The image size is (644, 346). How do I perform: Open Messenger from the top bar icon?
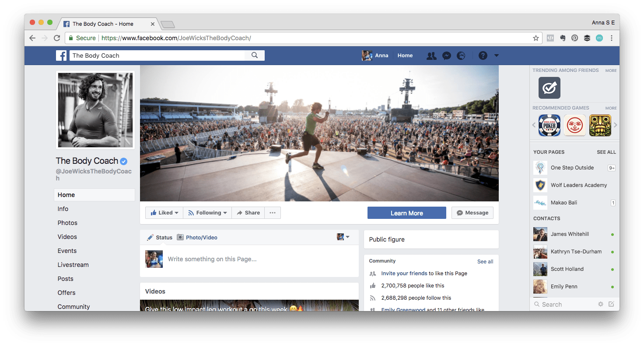446,55
